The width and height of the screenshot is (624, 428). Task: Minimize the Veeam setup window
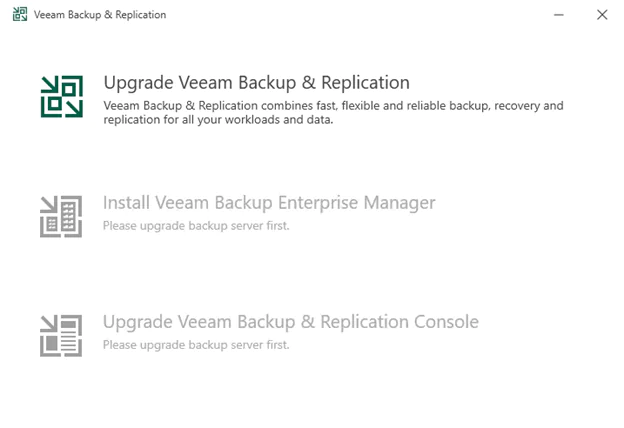pyautogui.click(x=555, y=15)
